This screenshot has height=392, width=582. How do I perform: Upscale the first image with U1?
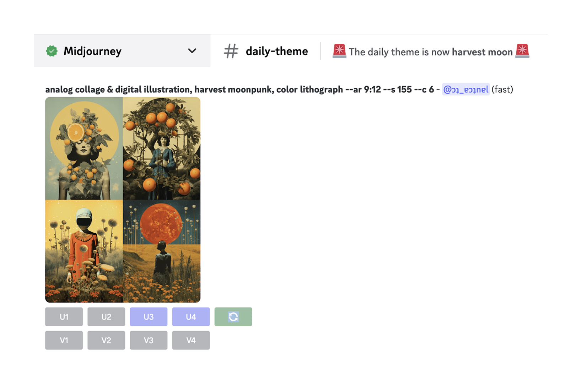pyautogui.click(x=64, y=317)
